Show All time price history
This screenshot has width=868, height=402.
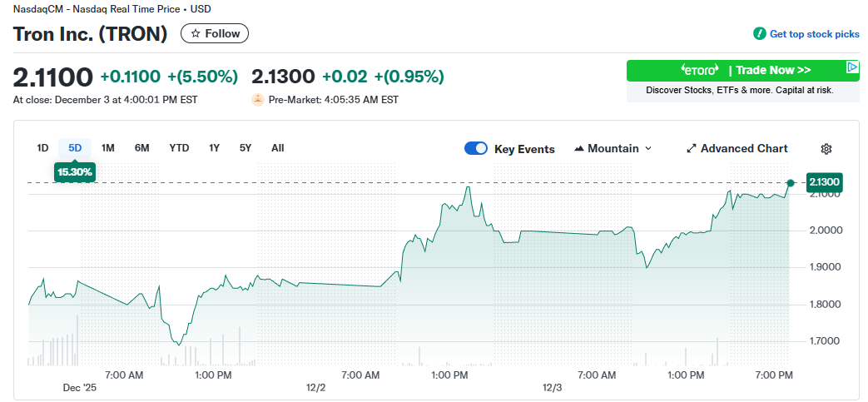[278, 148]
